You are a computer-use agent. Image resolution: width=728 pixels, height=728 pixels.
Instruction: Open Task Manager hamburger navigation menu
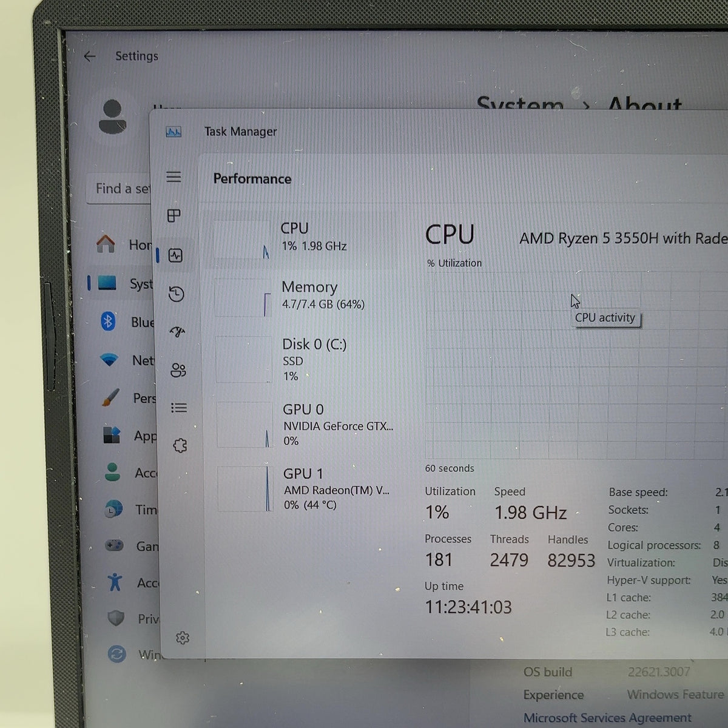(x=174, y=177)
